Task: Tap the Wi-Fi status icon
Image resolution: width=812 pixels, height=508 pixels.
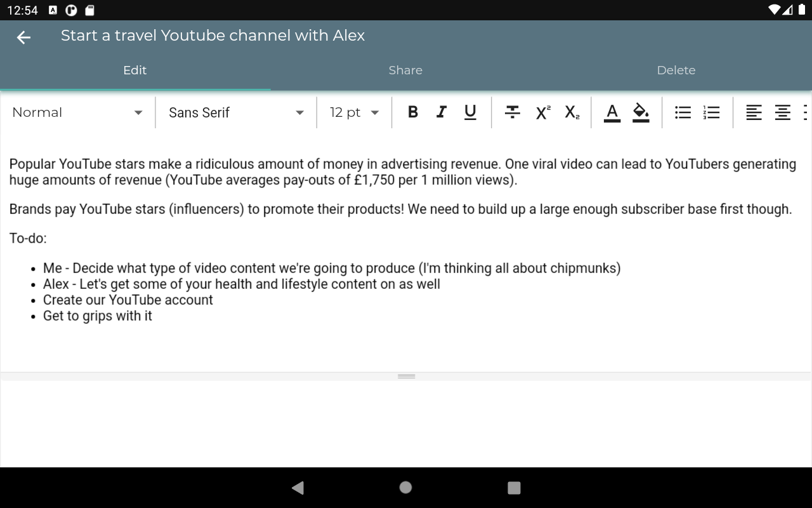Action: 775,10
